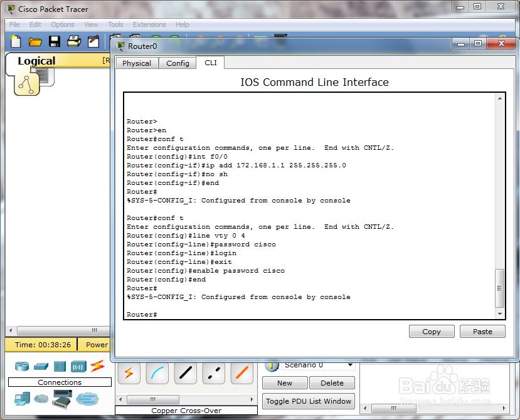520x420 pixels.
Task: Click the Router0 window title icon
Action: click(x=120, y=46)
